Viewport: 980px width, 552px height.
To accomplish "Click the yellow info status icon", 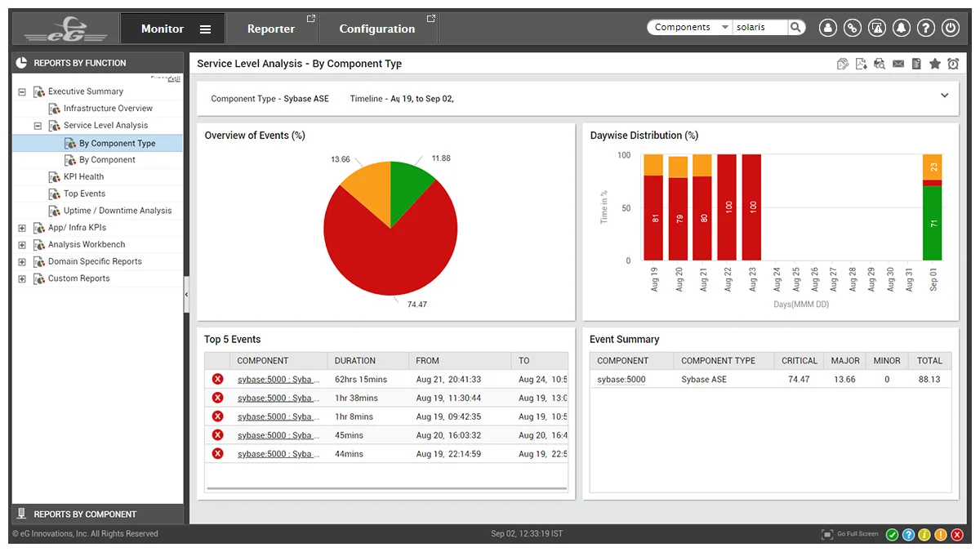I will 924,535.
